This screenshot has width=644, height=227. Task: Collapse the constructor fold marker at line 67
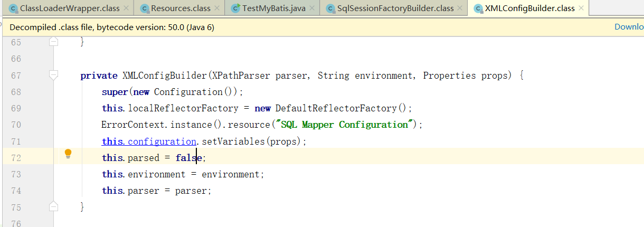point(53,75)
